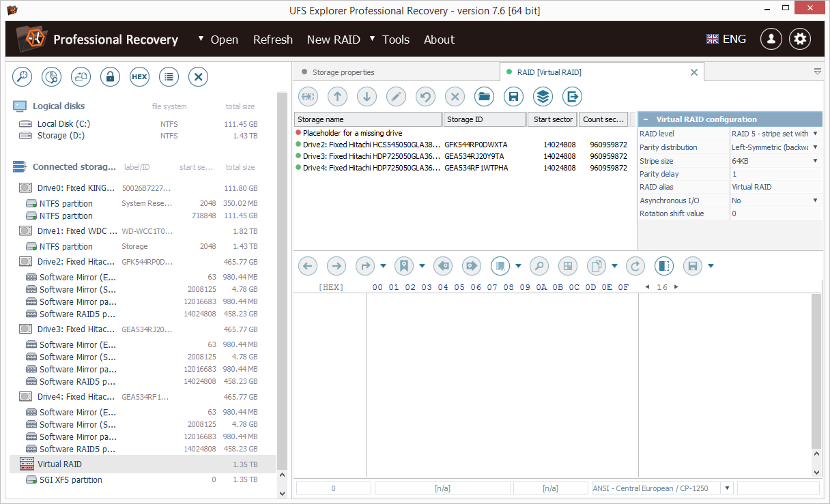Open the Parity distribution dropdown
The height and width of the screenshot is (504, 830).
click(815, 147)
